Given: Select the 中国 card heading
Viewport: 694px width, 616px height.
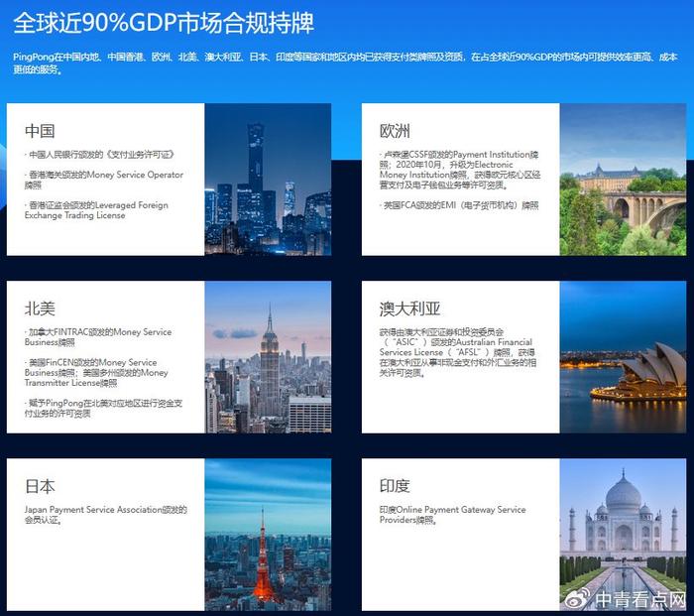Looking at the screenshot, I should pos(40,131).
